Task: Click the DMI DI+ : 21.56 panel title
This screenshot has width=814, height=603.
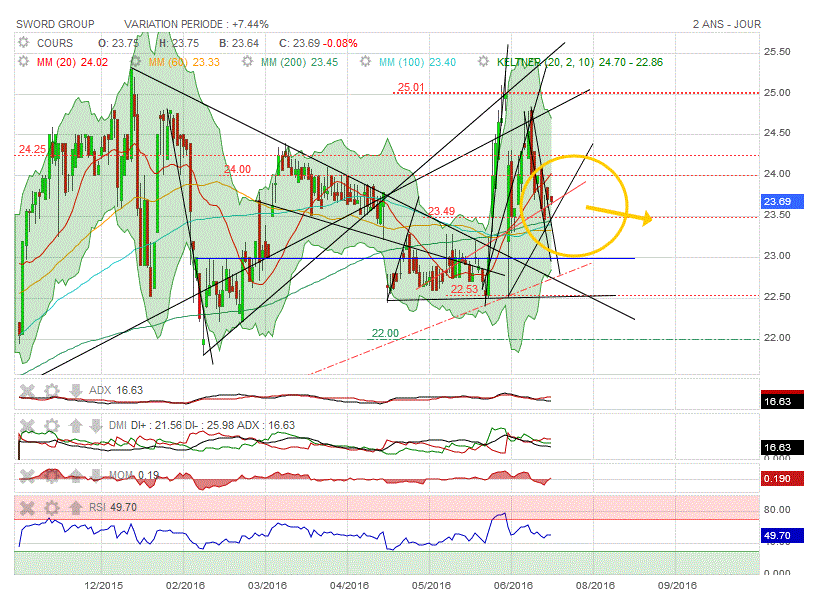Action: click(x=202, y=426)
